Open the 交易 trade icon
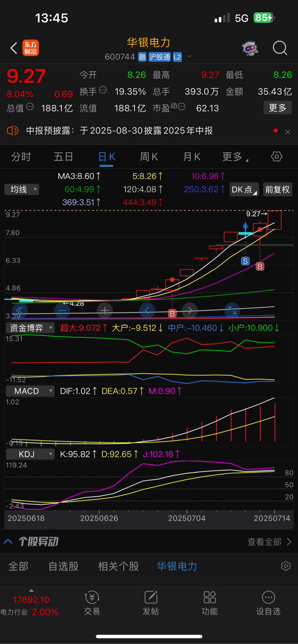Screen dimensions: 298x644 (92, 603)
